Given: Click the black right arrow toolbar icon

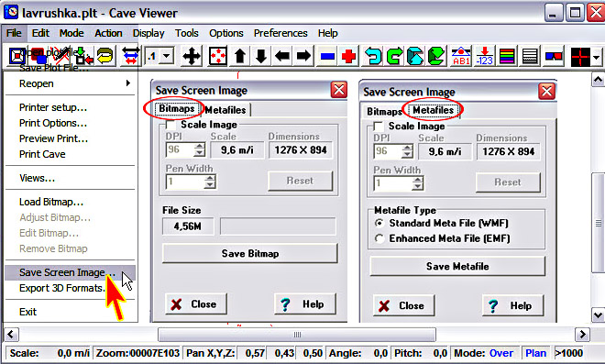Looking at the screenshot, I should click(x=303, y=56).
